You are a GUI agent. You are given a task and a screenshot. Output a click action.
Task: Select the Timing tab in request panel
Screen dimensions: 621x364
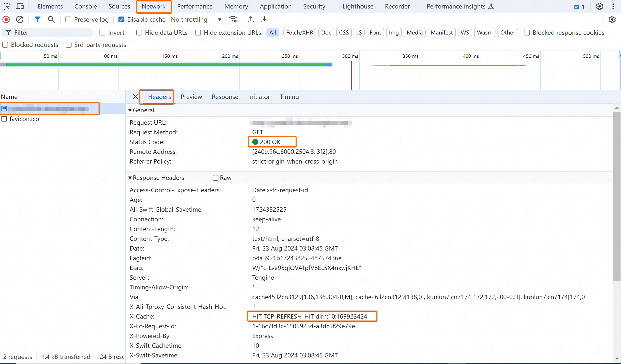[289, 97]
